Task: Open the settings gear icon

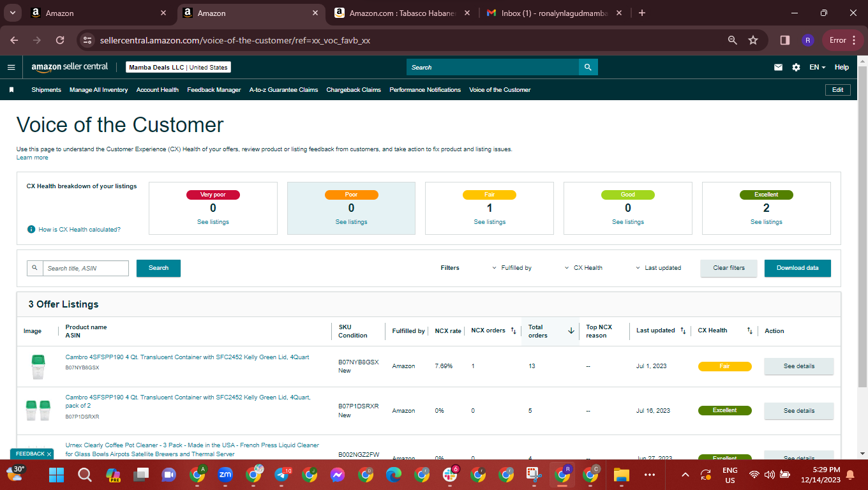Action: click(x=796, y=67)
